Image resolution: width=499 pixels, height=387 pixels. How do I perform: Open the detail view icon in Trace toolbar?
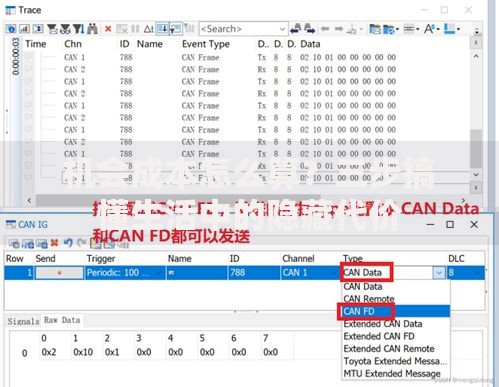[11, 29]
